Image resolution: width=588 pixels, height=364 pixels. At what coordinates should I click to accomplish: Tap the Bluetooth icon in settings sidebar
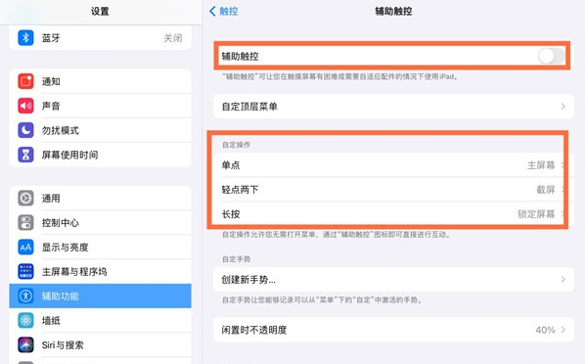(x=25, y=38)
